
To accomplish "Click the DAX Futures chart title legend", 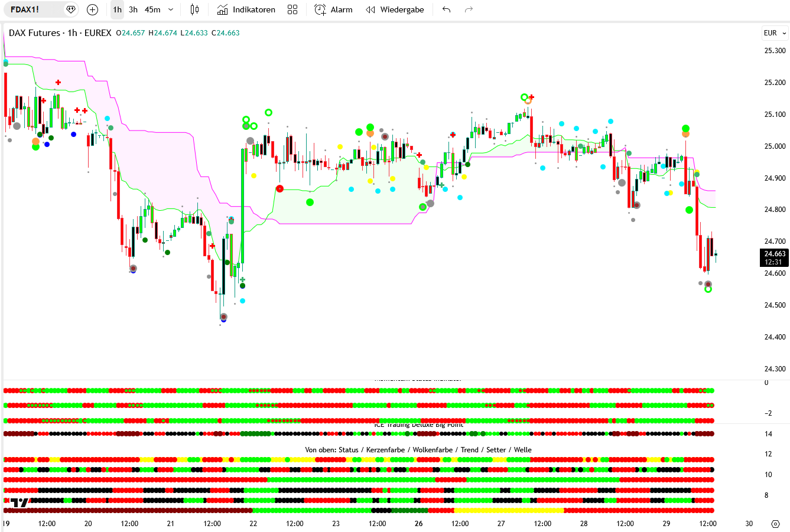I will pos(60,33).
